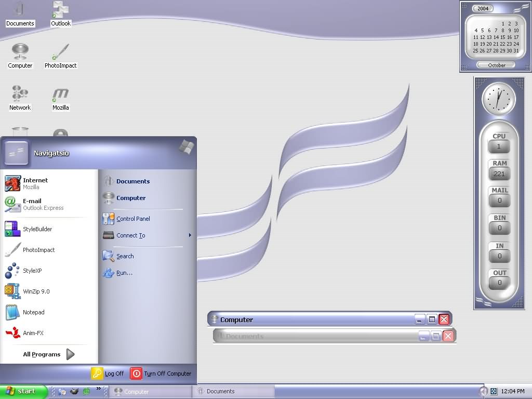The height and width of the screenshot is (399, 532).
Task: Click Turn Off Computer button
Action: point(161,374)
